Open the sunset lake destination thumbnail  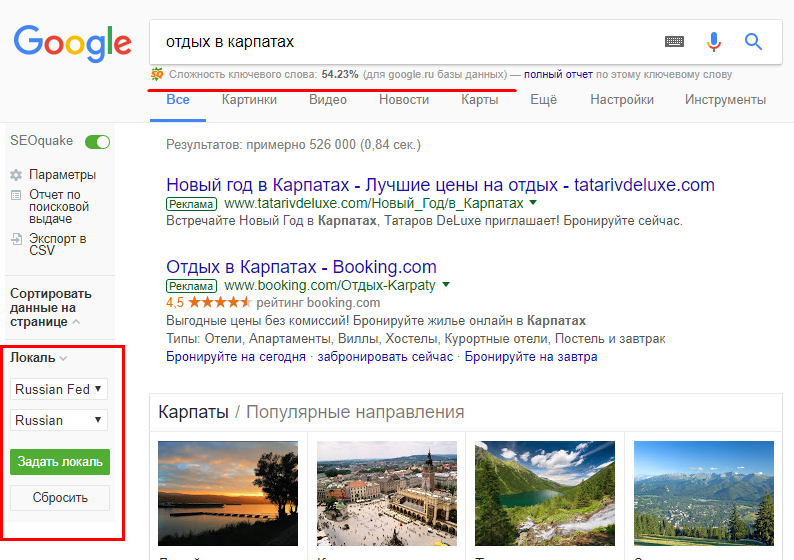228,493
